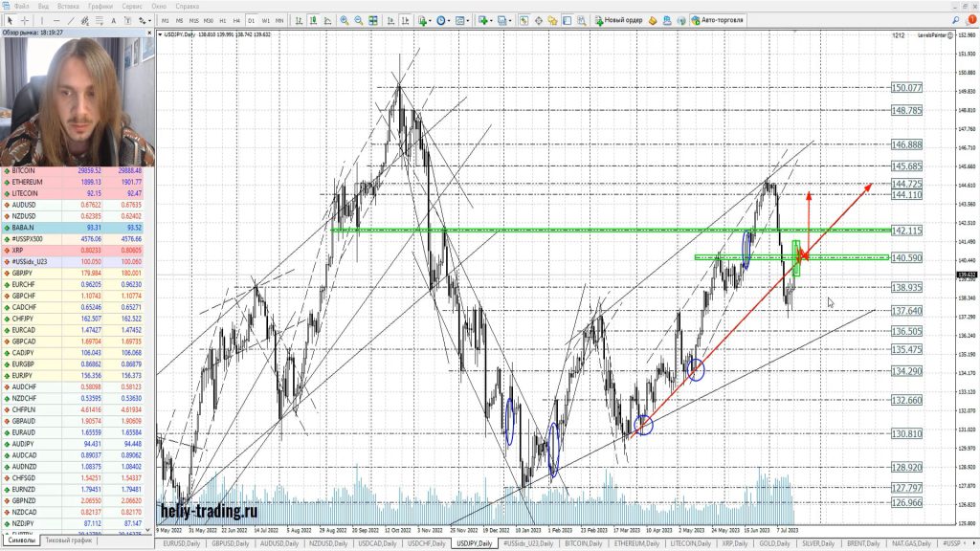This screenshot has width=980, height=551.
Task: Open the Тиковый график tab
Action: [x=70, y=540]
